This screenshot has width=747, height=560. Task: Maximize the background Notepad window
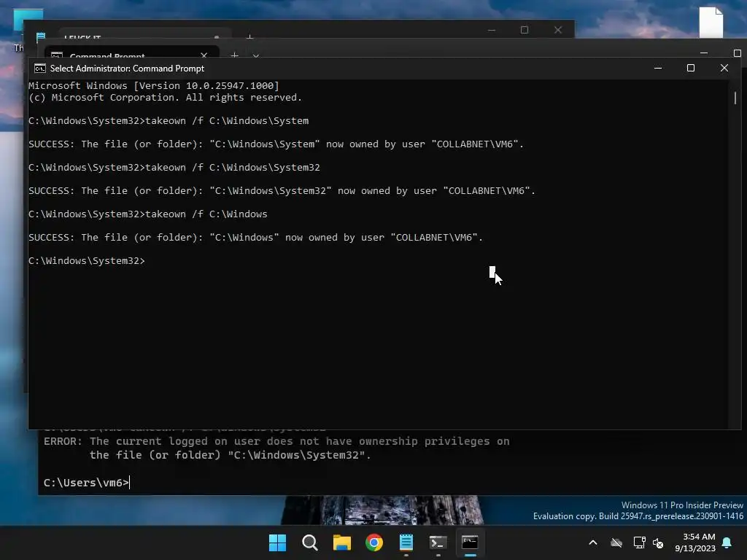[x=525, y=30]
